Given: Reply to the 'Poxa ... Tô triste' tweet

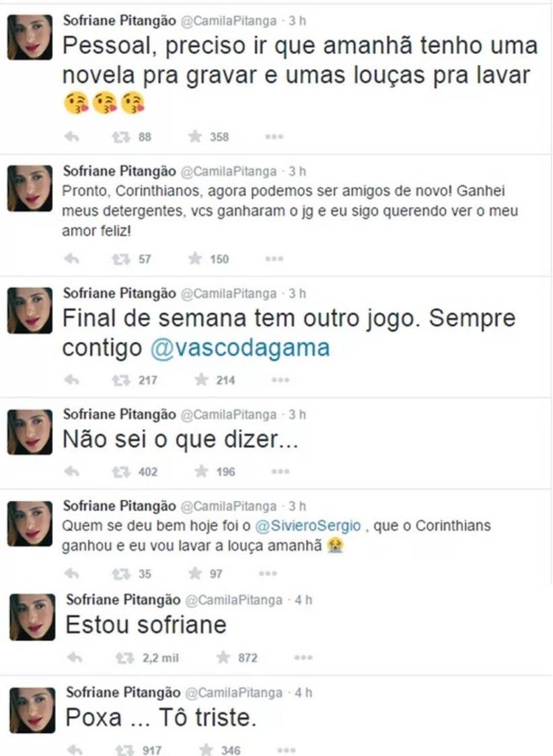Looking at the screenshot, I should [x=75, y=750].
